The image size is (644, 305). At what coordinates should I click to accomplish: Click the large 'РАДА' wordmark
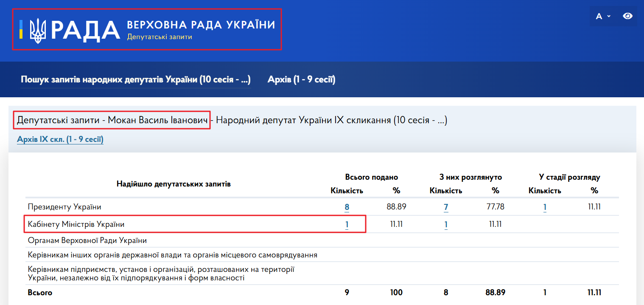pyautogui.click(x=86, y=31)
